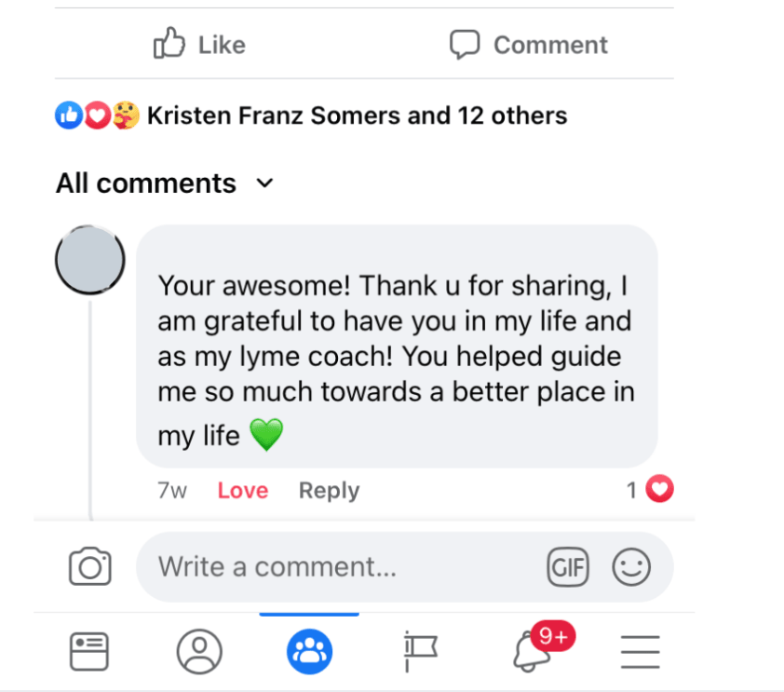Go to the profile tab
This screenshot has width=784, height=692.
click(199, 651)
